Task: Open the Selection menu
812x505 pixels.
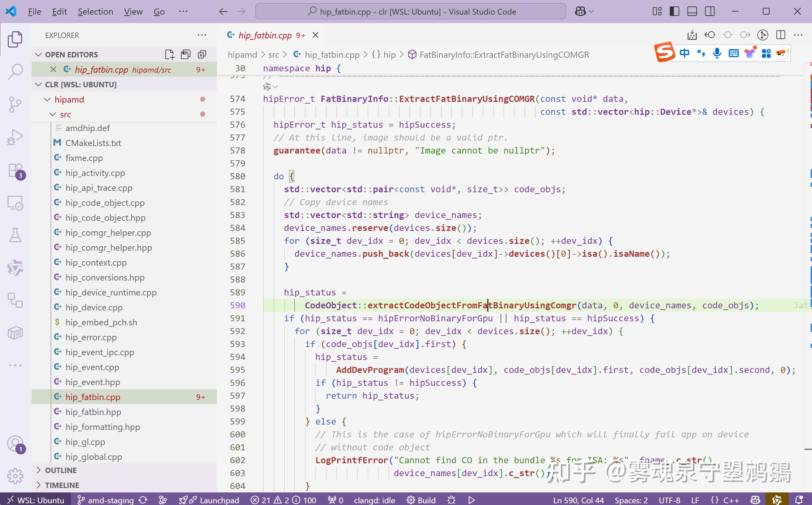Action: pyautogui.click(x=95, y=12)
